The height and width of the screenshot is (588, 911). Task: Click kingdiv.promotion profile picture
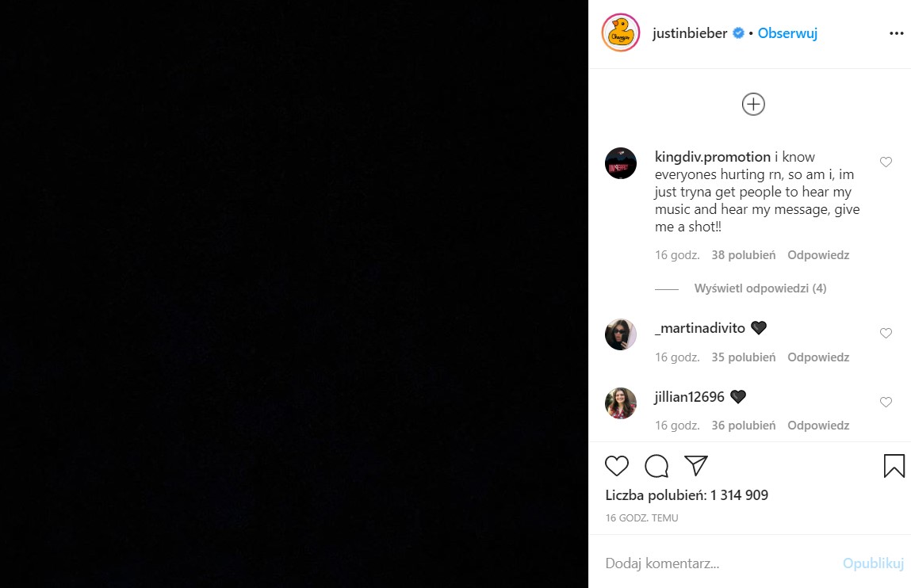click(621, 163)
